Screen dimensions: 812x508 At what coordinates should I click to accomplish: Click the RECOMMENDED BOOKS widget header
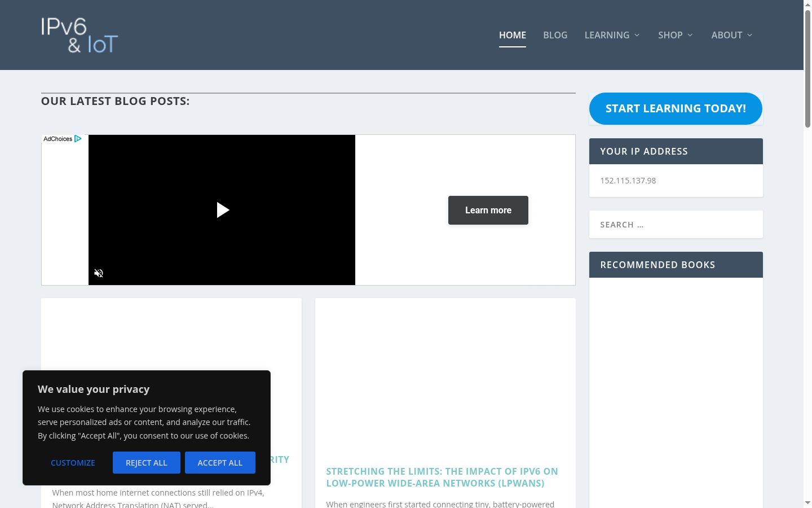click(676, 265)
